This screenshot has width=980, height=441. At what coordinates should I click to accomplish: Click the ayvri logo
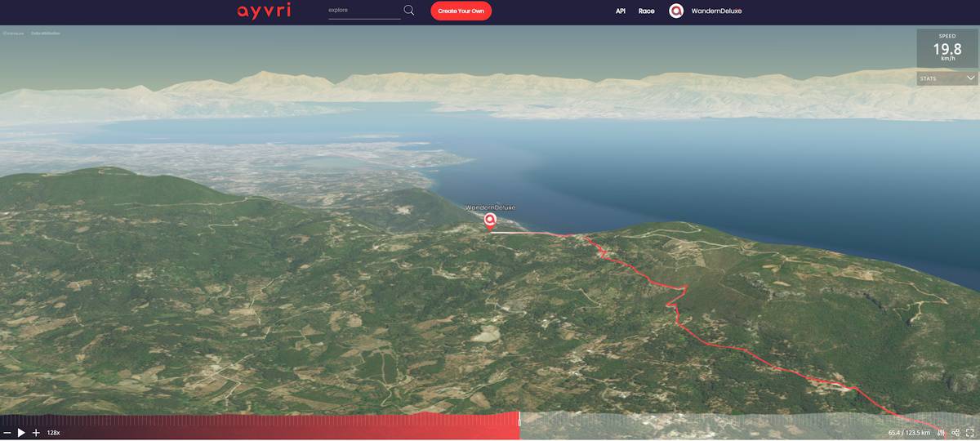coord(264,11)
